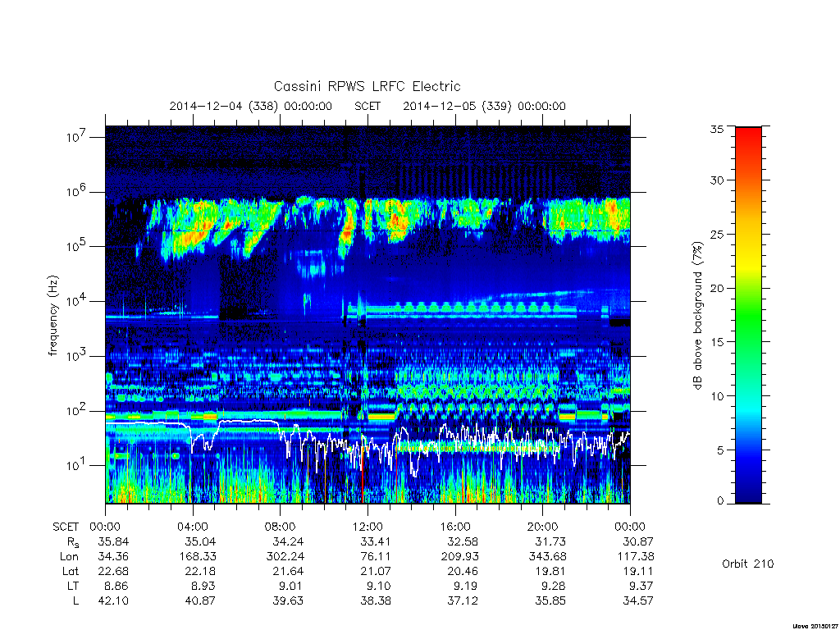This screenshot has width=840, height=630.
Task: Click the Rs value '30.87'
Action: point(638,541)
